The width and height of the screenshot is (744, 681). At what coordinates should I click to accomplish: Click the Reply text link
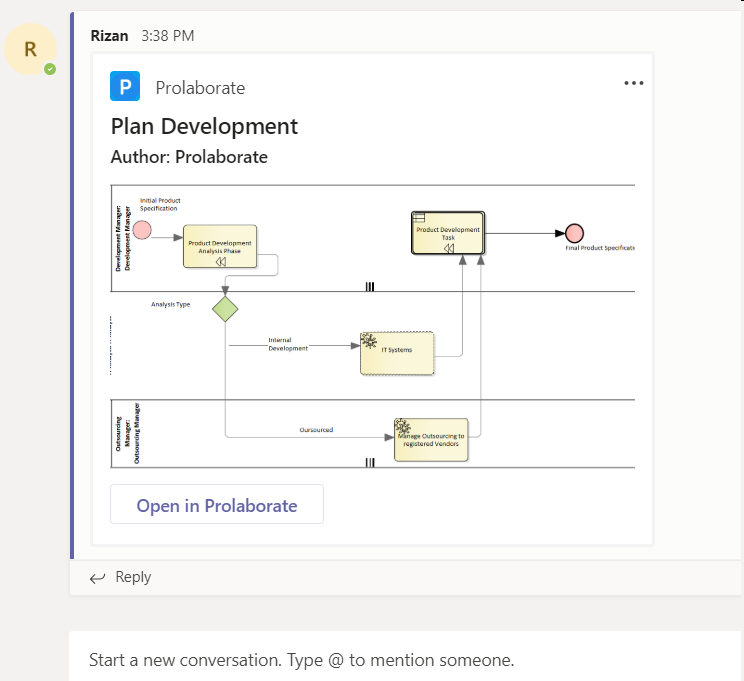click(133, 577)
